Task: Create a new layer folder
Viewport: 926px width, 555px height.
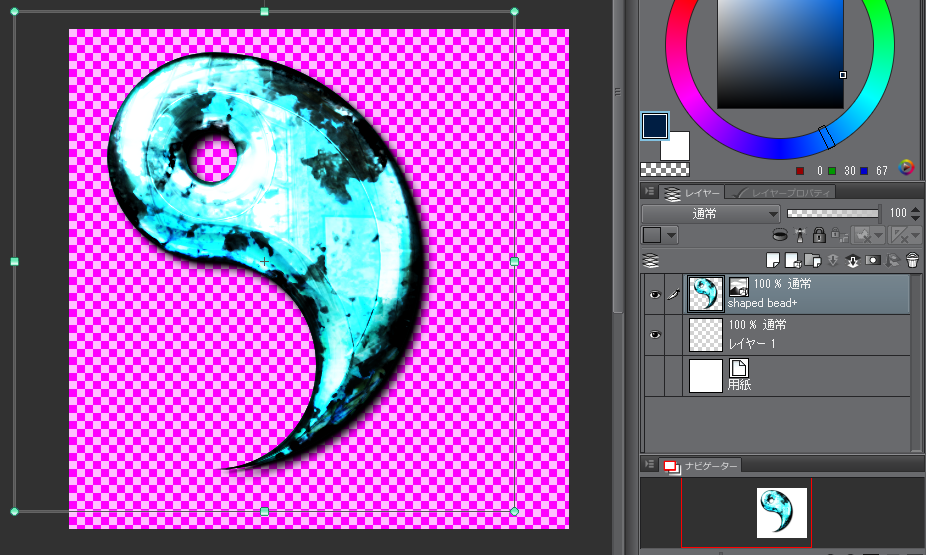Action: (812, 260)
